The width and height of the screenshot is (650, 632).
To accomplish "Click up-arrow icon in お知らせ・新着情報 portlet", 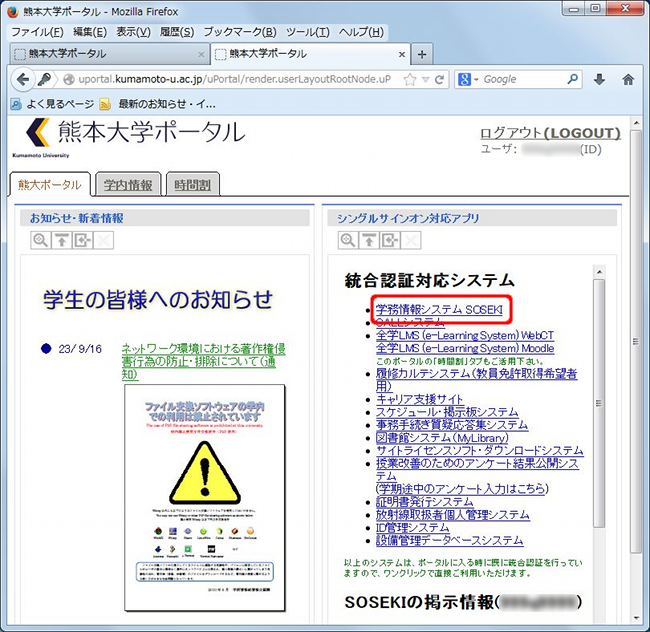I will 62,240.
